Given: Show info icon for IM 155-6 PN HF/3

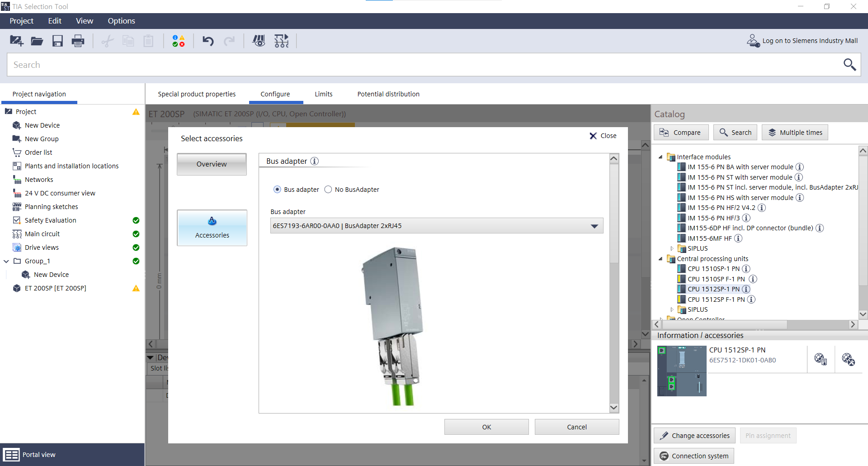Looking at the screenshot, I should [746, 218].
